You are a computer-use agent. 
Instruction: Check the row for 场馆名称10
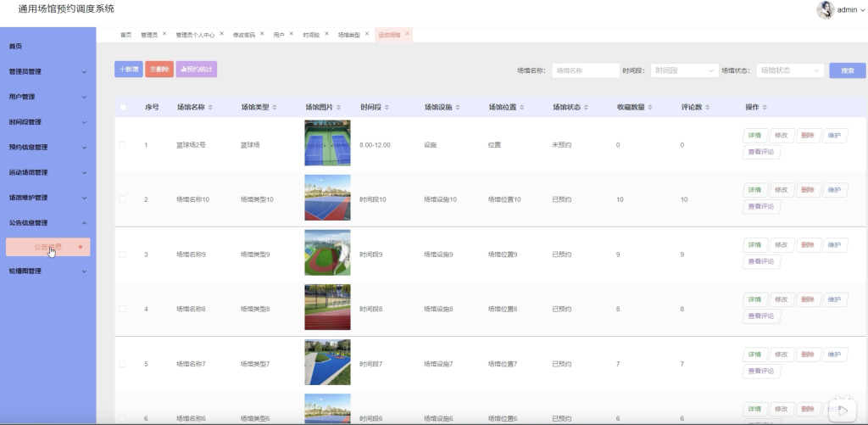click(x=122, y=199)
